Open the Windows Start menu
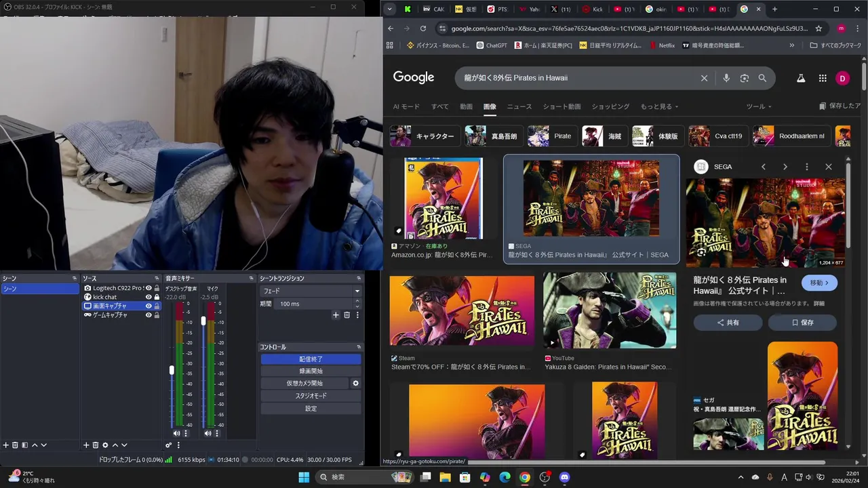The width and height of the screenshot is (868, 488). point(304,477)
